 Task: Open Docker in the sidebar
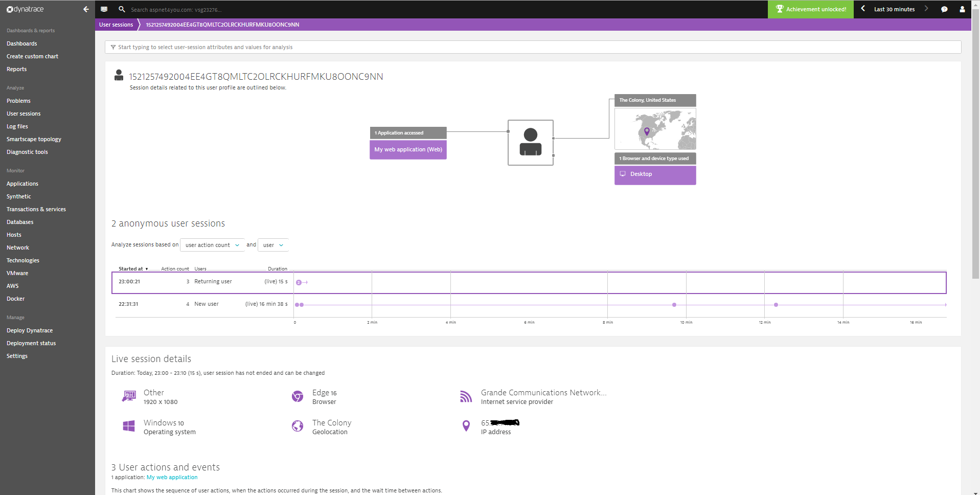[x=15, y=299]
